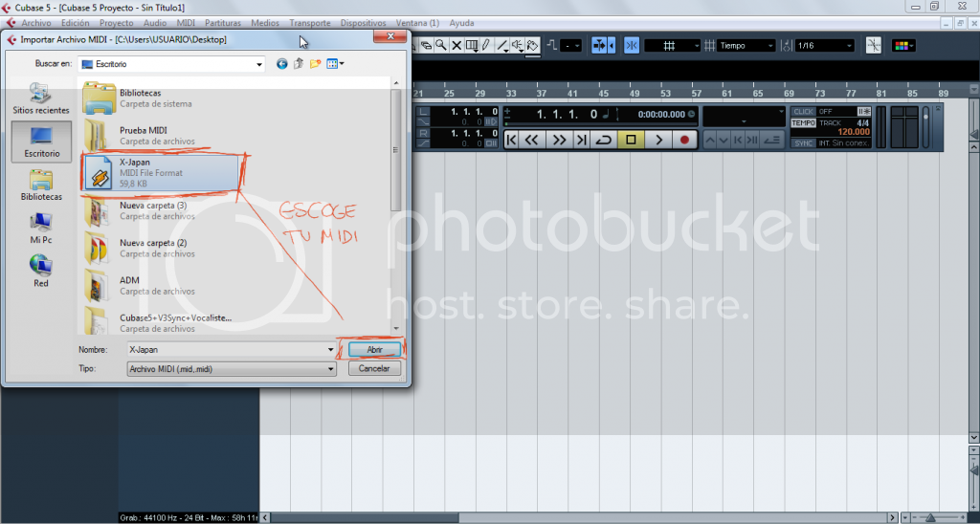Screen dimensions: 980x524
Task: Click the Fast Forward transport button
Action: pos(559,140)
